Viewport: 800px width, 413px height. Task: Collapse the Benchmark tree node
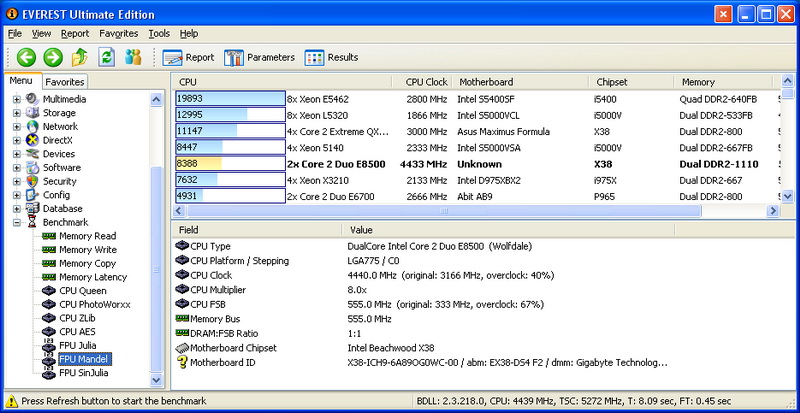click(17, 223)
